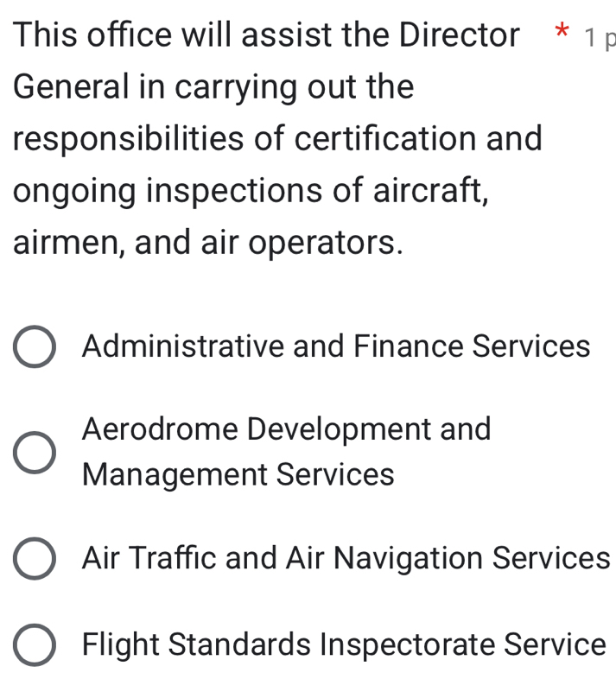This screenshot has height=679, width=616.
Task: Pick the Air Traffic and Air Navigation radio button
Action: (36, 559)
